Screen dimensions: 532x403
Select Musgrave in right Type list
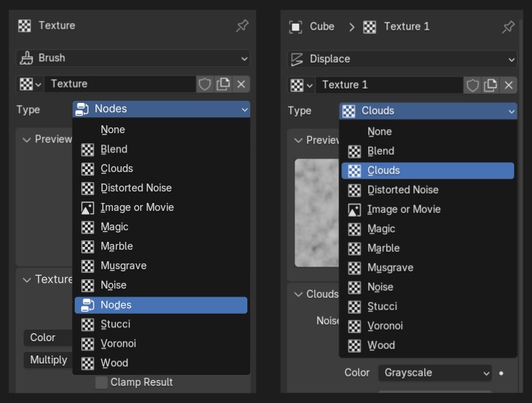click(428, 268)
